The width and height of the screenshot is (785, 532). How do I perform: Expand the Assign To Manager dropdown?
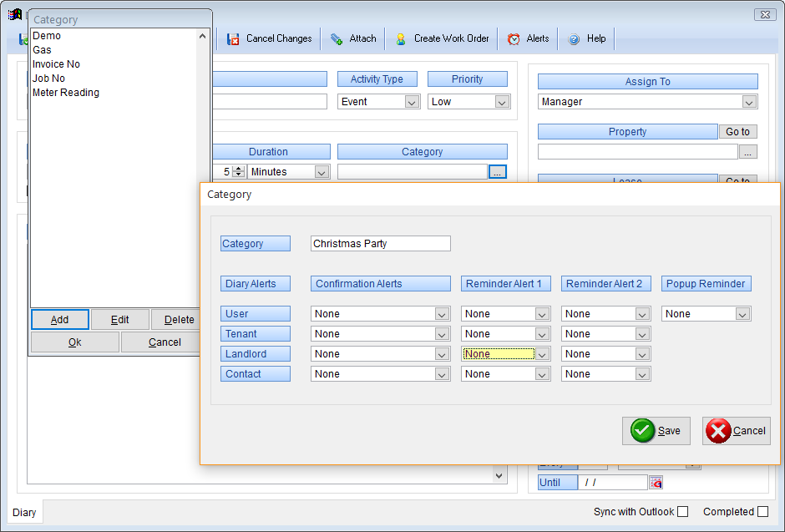[749, 102]
